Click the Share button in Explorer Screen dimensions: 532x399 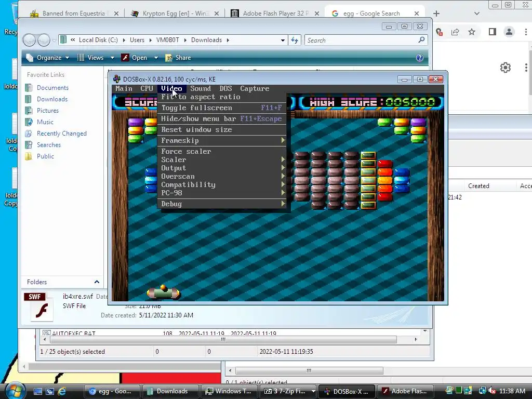(178, 58)
